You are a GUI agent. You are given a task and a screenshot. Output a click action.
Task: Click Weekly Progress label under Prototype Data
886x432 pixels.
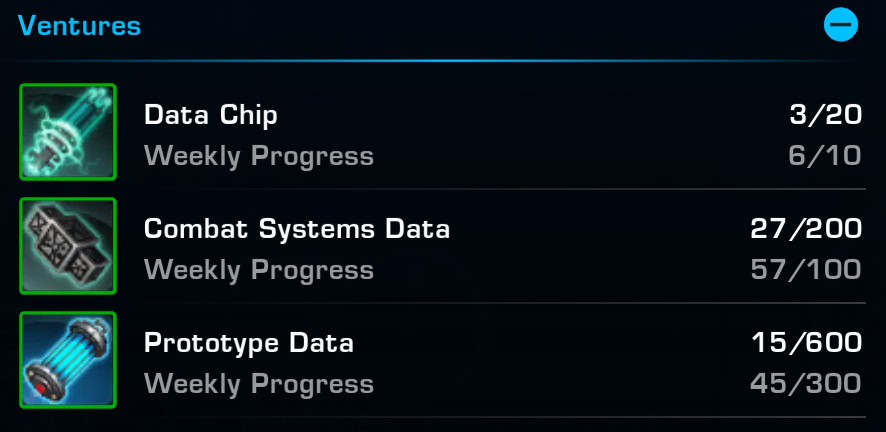[x=259, y=384]
